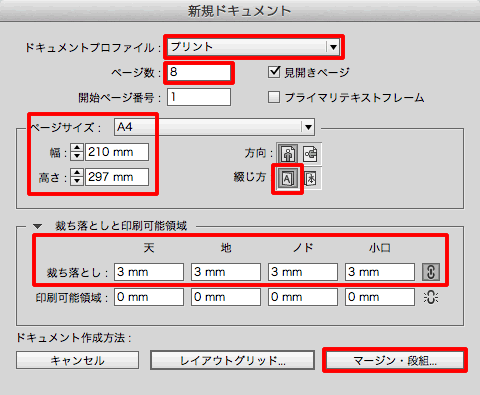Click the 幅 210 mm field
This screenshot has width=480, height=395.
point(117,152)
